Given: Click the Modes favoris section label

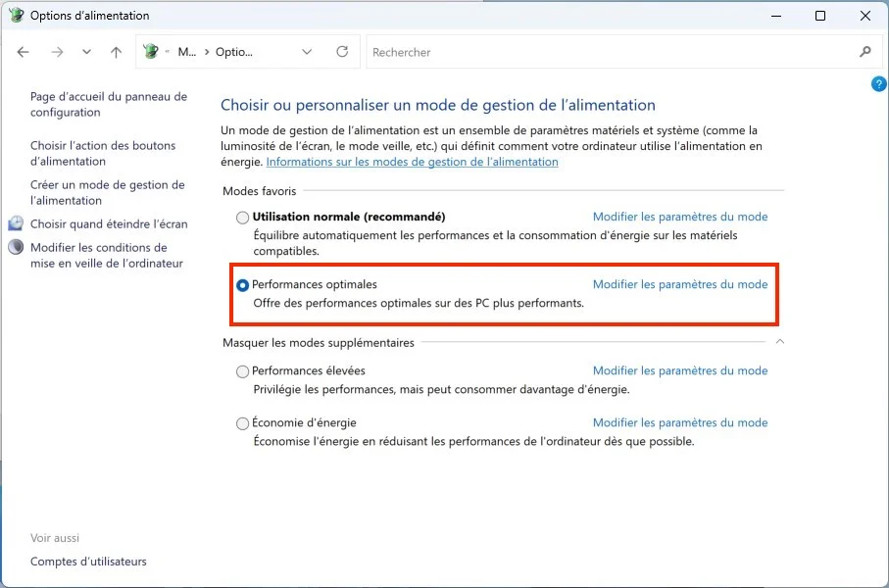Looking at the screenshot, I should tap(259, 191).
